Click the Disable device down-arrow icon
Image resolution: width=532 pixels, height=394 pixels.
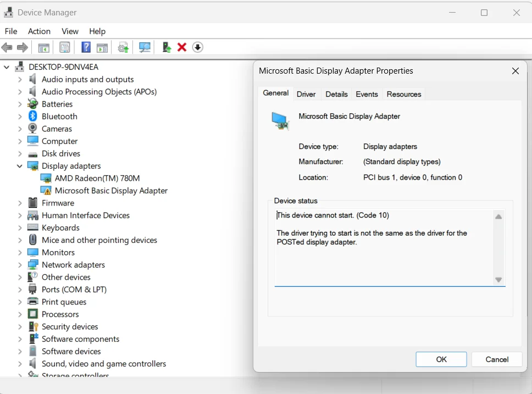click(197, 47)
